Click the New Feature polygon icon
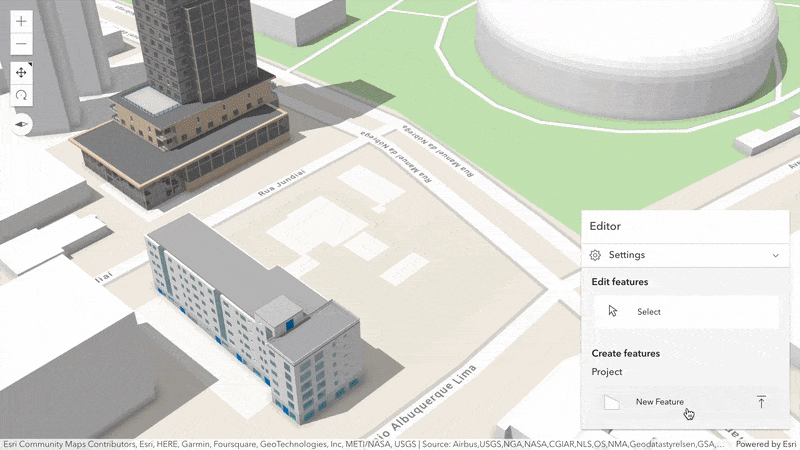This screenshot has width=800, height=450. pos(611,402)
